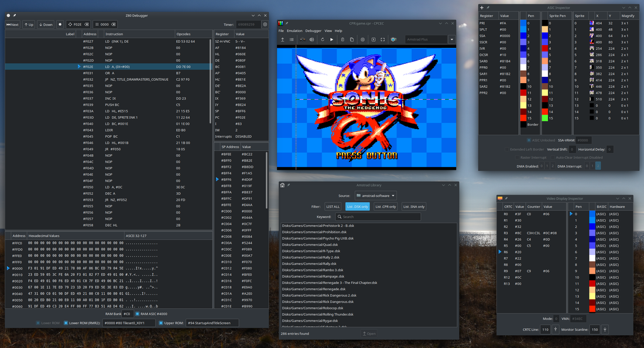Click the bracketed frame icon in CPCEC toolbar
Image resolution: width=644 pixels, height=348 pixels.
(374, 39)
